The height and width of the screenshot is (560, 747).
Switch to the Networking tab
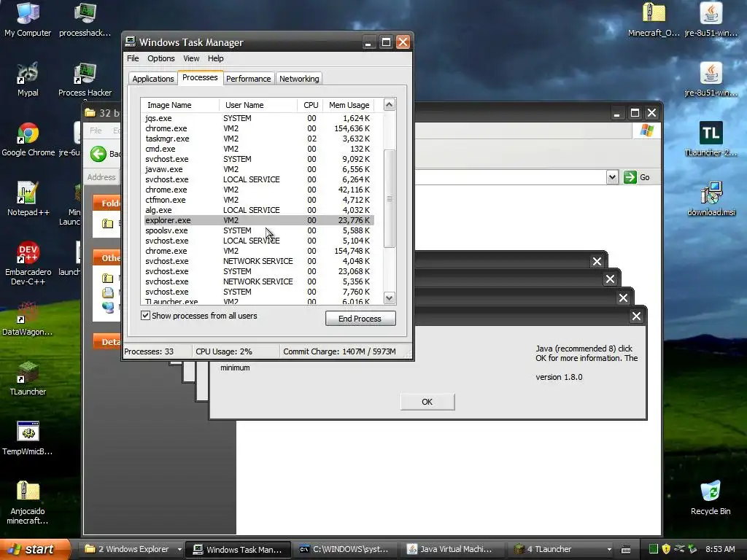[x=299, y=79]
